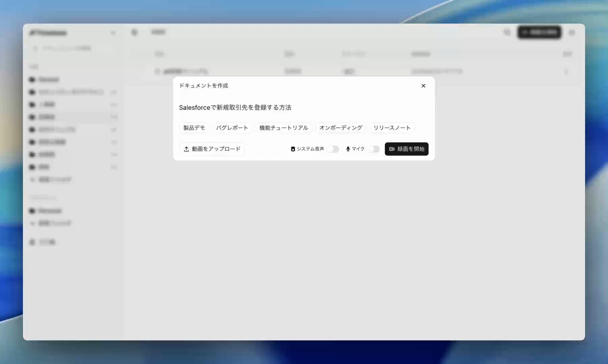Close the ドキュメントを作成 dialog
The height and width of the screenshot is (364, 608).
pyautogui.click(x=423, y=86)
